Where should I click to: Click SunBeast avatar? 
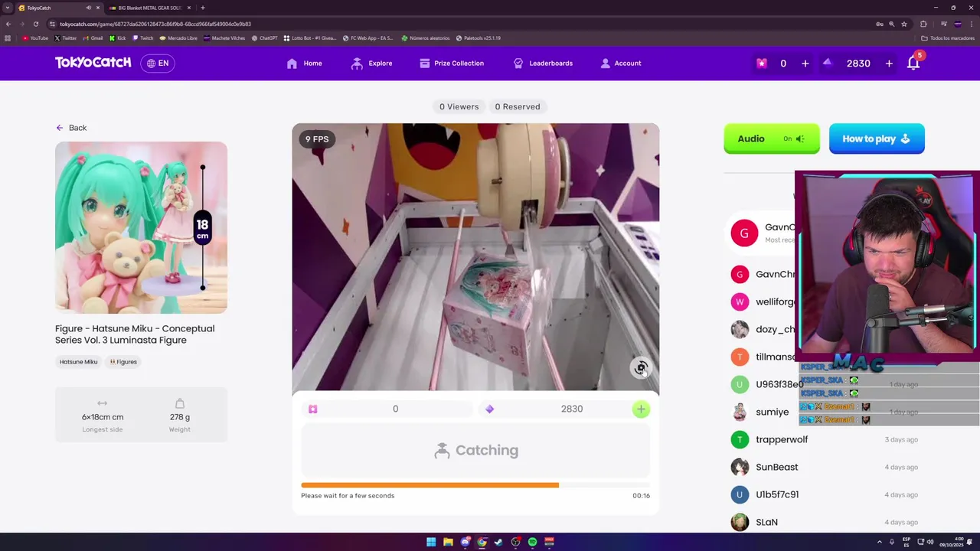point(740,467)
